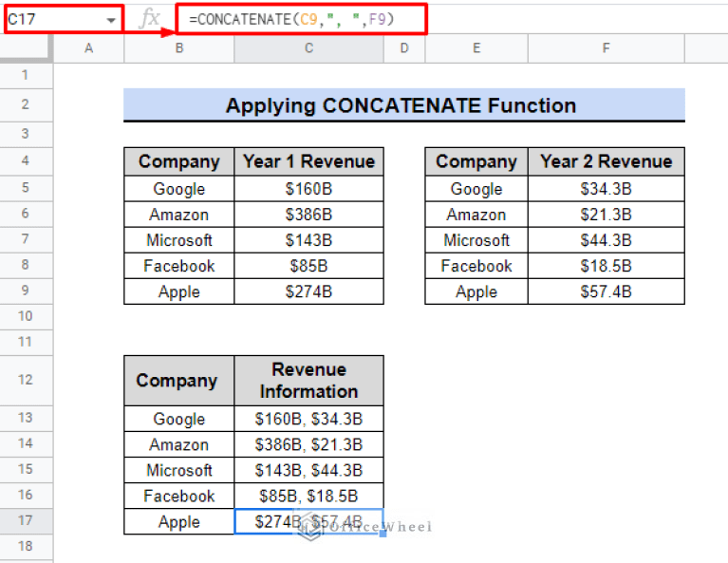Image resolution: width=728 pixels, height=563 pixels.
Task: Click the Name box showing C17
Action: (x=64, y=19)
